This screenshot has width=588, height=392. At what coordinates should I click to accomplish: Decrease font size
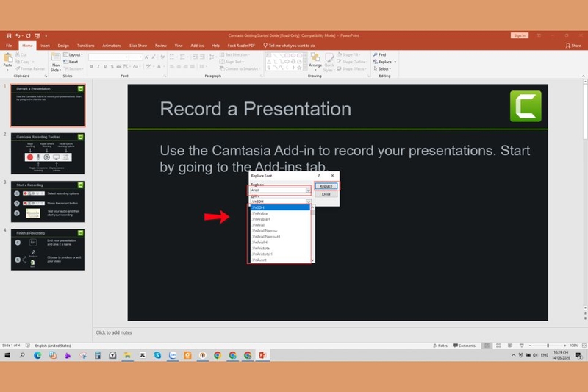pos(154,57)
